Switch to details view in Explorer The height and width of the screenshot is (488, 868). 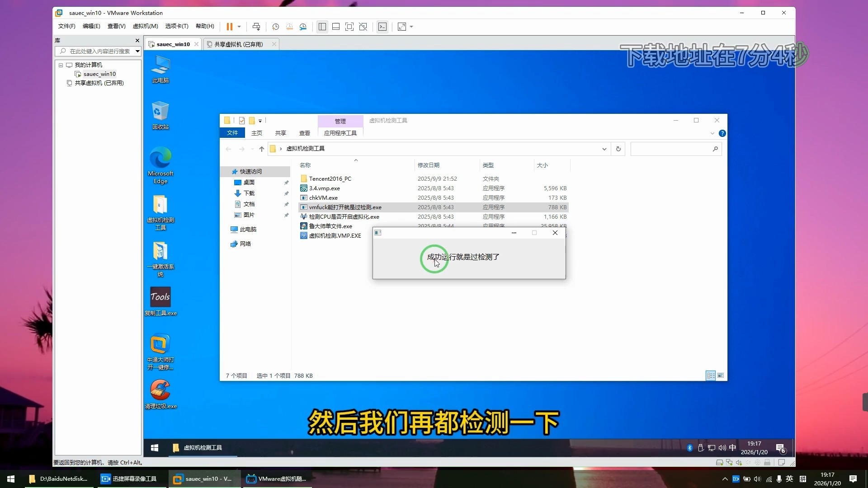[710, 375]
